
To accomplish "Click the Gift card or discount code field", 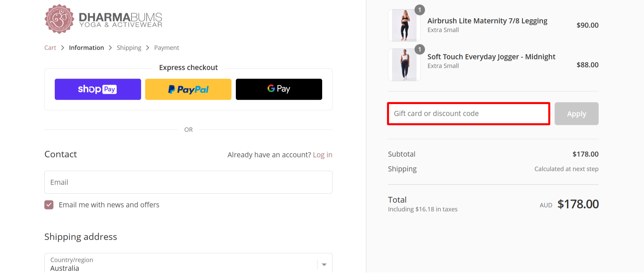I will click(x=468, y=114).
